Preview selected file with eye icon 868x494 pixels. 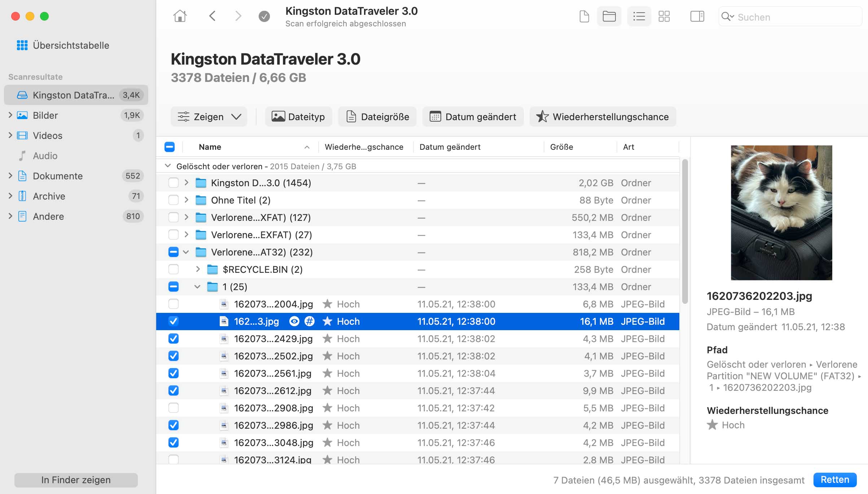coord(294,321)
